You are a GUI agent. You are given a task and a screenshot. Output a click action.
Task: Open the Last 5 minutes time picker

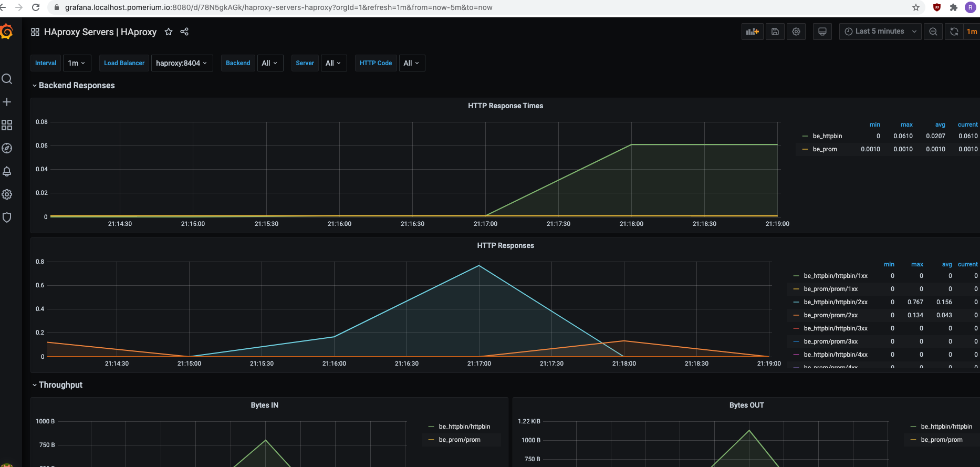[x=880, y=32]
